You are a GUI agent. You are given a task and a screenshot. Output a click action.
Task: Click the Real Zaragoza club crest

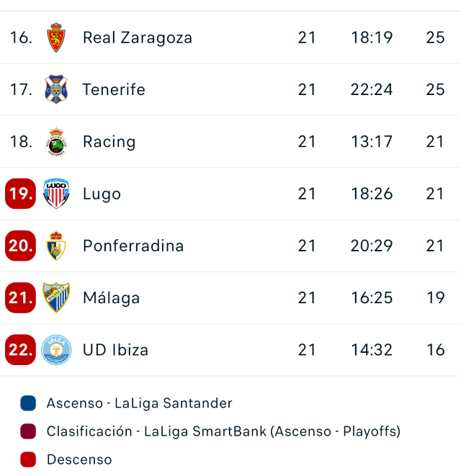pos(56,37)
